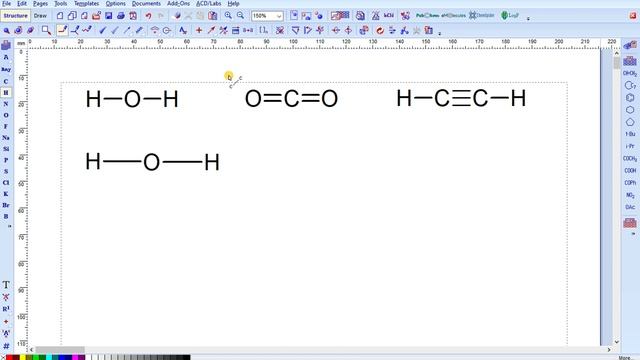Select the Text T tool
640x360 pixels.
[x=6, y=285]
